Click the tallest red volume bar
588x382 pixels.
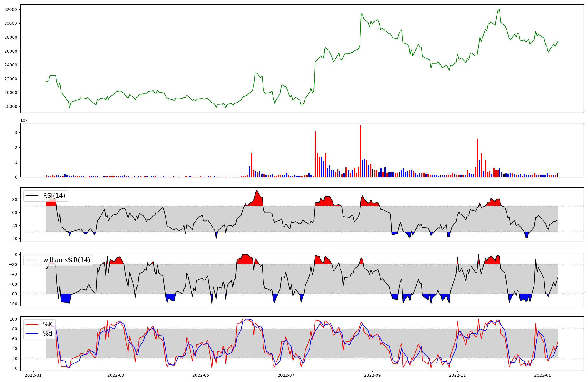[360, 151]
